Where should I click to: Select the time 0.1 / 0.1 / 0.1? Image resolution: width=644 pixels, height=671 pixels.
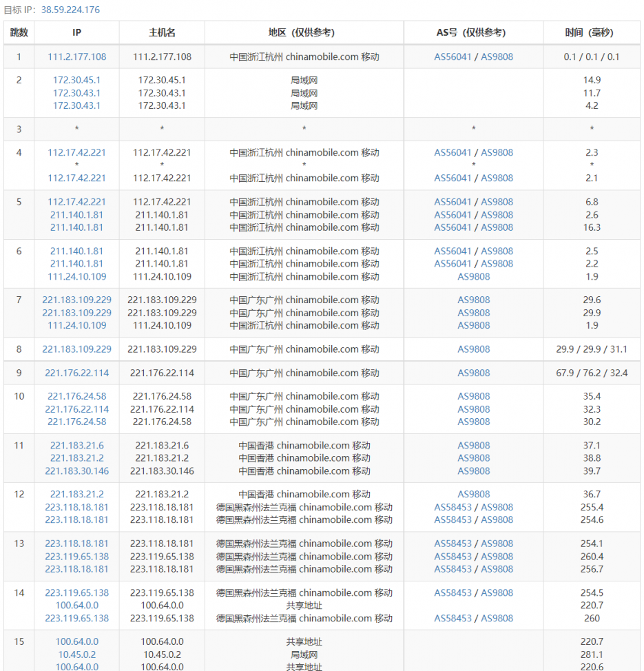[x=592, y=57]
